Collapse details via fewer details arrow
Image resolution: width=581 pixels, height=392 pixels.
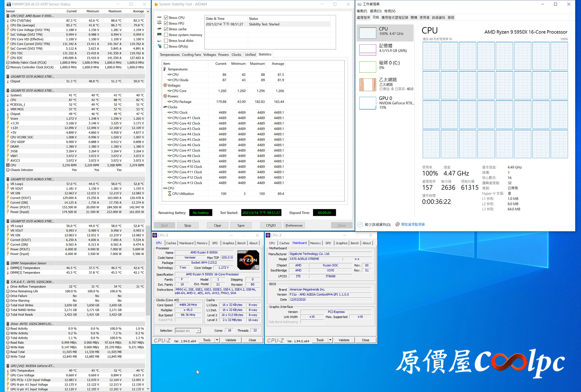[360, 224]
